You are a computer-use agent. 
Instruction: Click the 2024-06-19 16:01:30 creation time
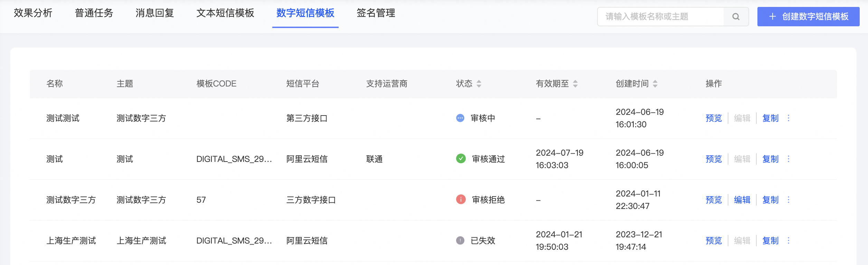(x=640, y=118)
